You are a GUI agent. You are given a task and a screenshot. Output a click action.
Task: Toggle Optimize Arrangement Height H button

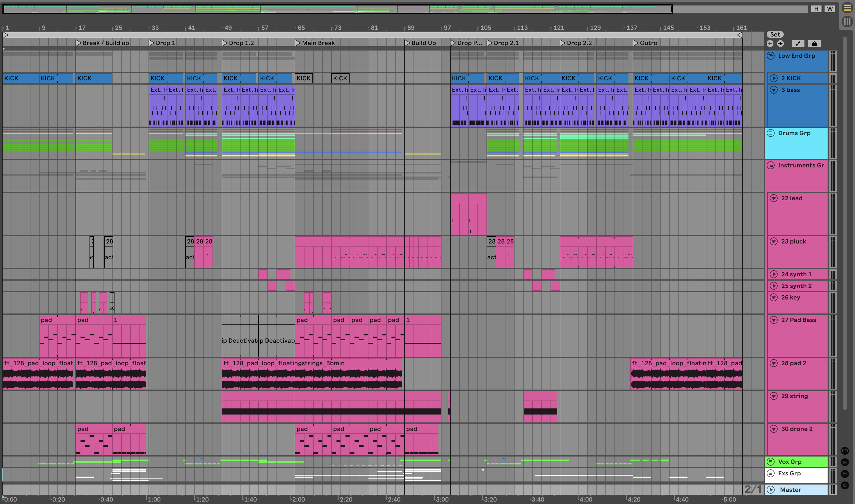click(x=816, y=9)
